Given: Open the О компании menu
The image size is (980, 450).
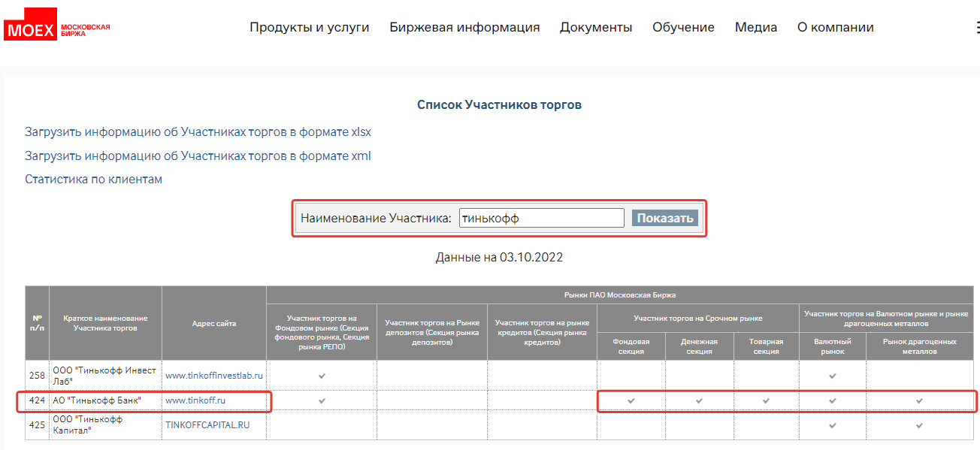Looking at the screenshot, I should (835, 28).
